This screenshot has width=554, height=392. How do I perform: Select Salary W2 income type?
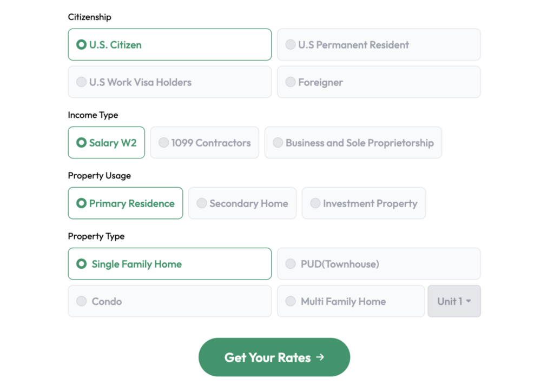pyautogui.click(x=106, y=142)
